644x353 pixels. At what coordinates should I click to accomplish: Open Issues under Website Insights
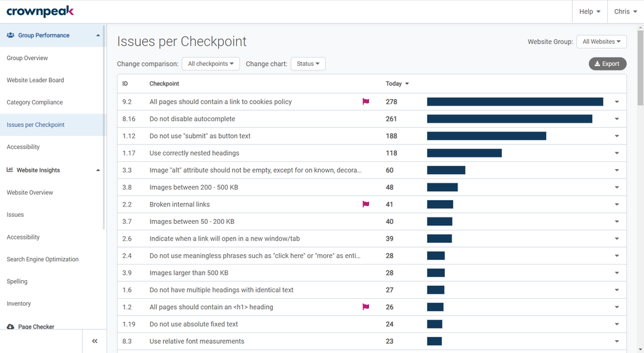click(x=15, y=214)
